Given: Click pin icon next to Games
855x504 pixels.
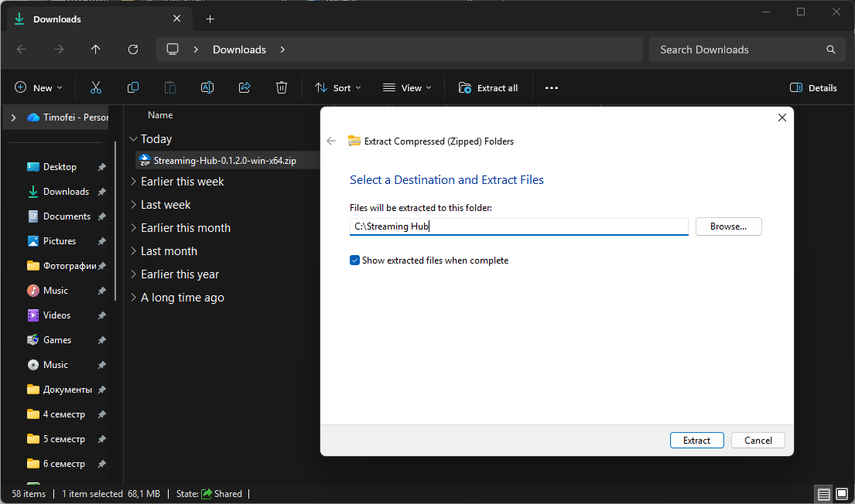Looking at the screenshot, I should click(101, 341).
